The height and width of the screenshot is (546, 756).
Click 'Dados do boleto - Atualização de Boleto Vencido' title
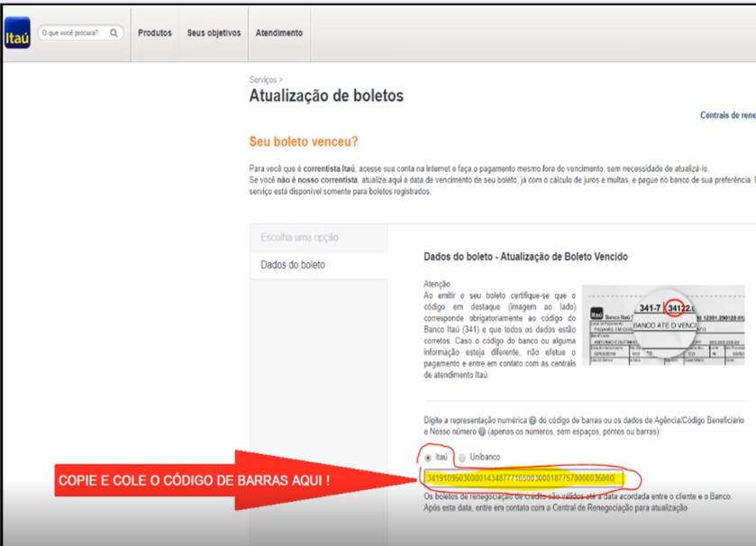click(x=525, y=257)
